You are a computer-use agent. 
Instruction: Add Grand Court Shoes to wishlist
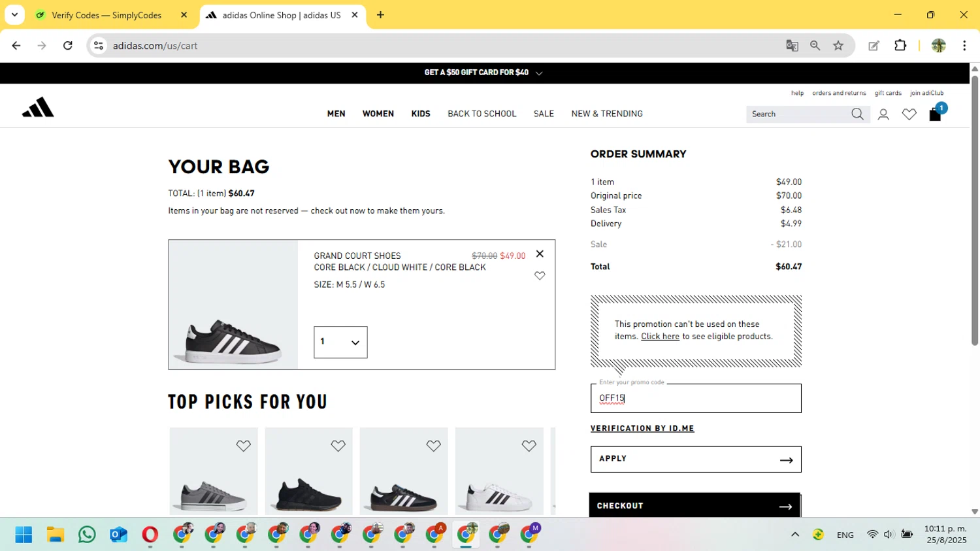click(x=540, y=276)
